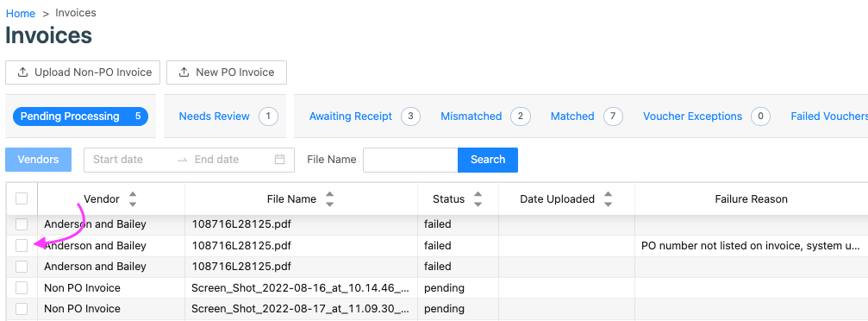The height and width of the screenshot is (321, 868).
Task: Click Screen_Shot_2022-08-16_at_10.14.46 file name
Action: (x=302, y=287)
